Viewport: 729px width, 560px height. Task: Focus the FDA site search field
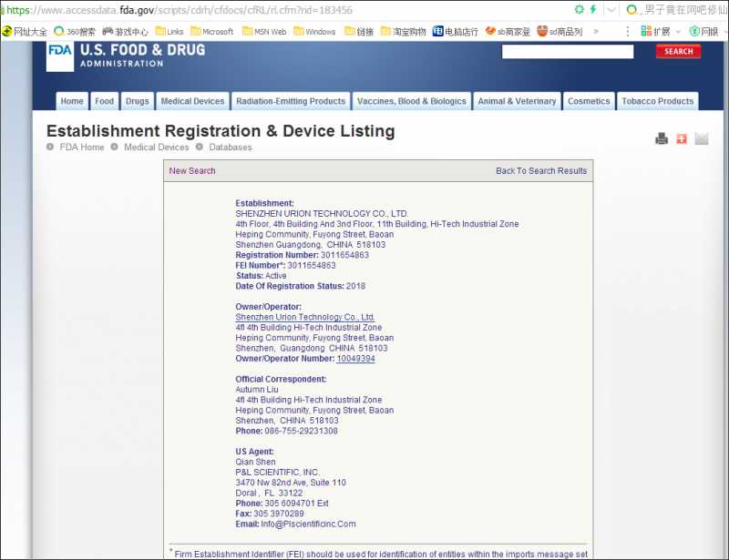pyautogui.click(x=568, y=52)
